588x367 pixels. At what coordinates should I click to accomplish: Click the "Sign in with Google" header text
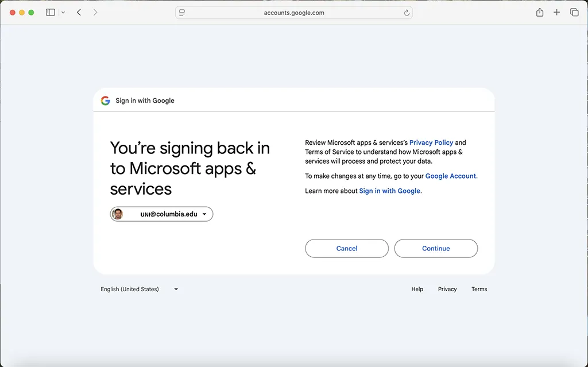[145, 101]
